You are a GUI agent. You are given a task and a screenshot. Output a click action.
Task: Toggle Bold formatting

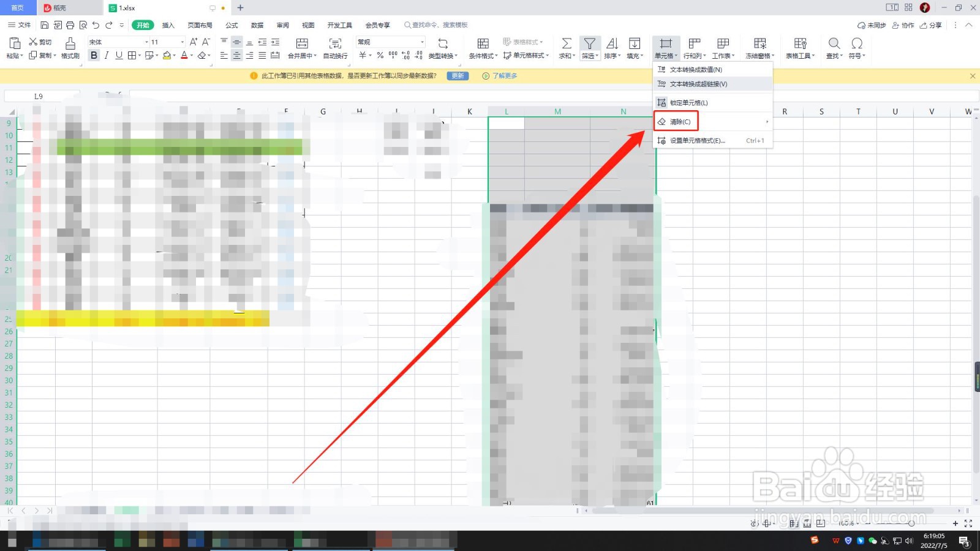point(94,55)
